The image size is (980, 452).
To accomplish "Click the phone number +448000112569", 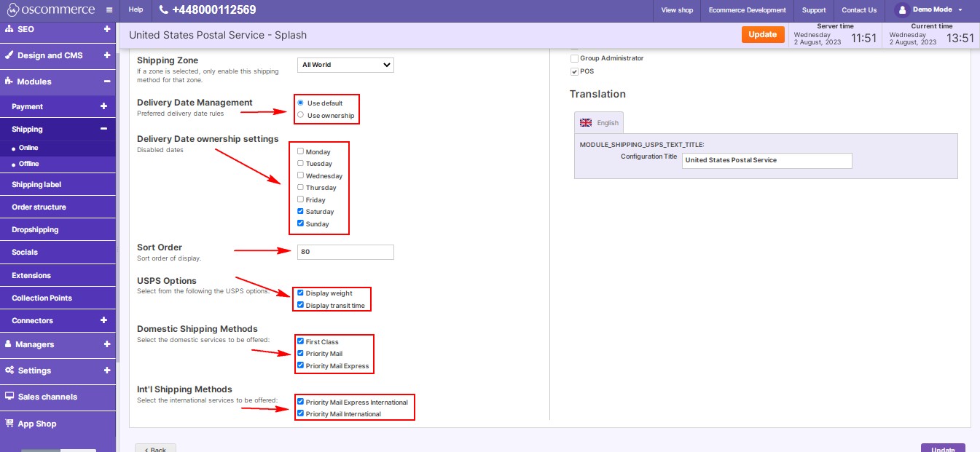I will coord(214,10).
